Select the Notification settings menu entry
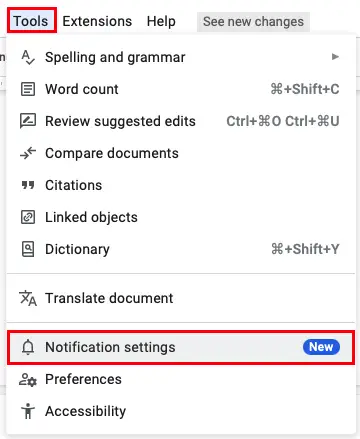360x439 pixels. [x=181, y=347]
